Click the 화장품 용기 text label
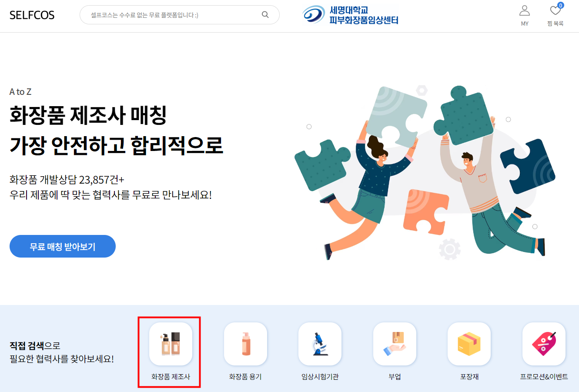This screenshot has width=579, height=392. click(x=245, y=377)
